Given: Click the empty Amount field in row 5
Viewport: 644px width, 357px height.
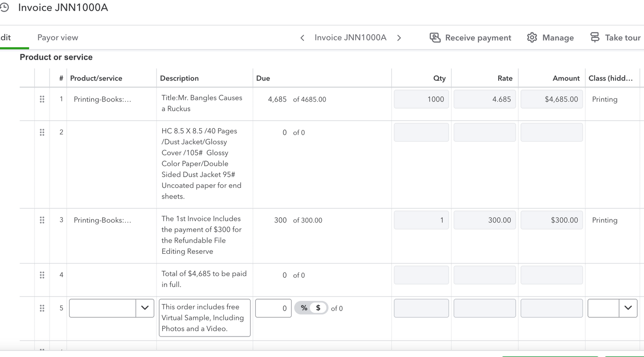Looking at the screenshot, I should pyautogui.click(x=552, y=308).
